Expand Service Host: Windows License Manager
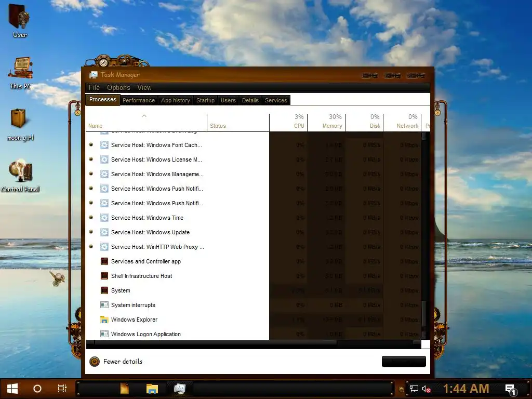 pyautogui.click(x=91, y=159)
